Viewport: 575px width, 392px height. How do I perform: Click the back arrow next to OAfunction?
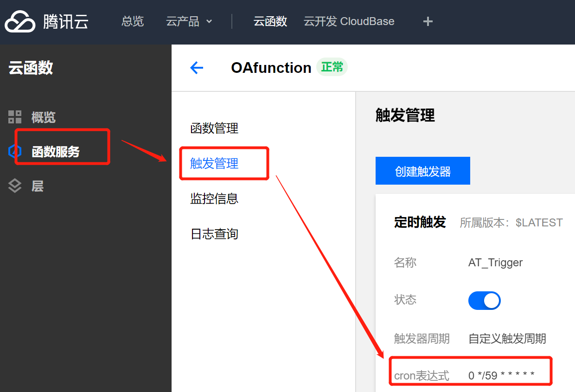197,68
